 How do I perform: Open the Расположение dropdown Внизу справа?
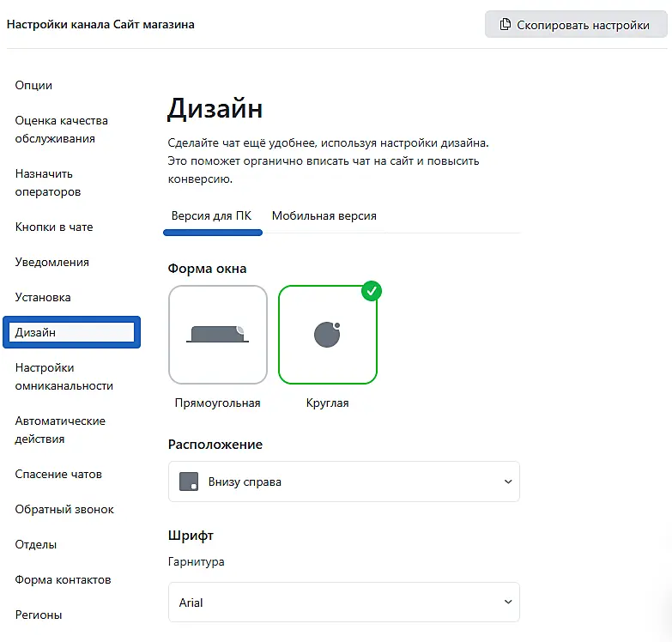coord(343,481)
